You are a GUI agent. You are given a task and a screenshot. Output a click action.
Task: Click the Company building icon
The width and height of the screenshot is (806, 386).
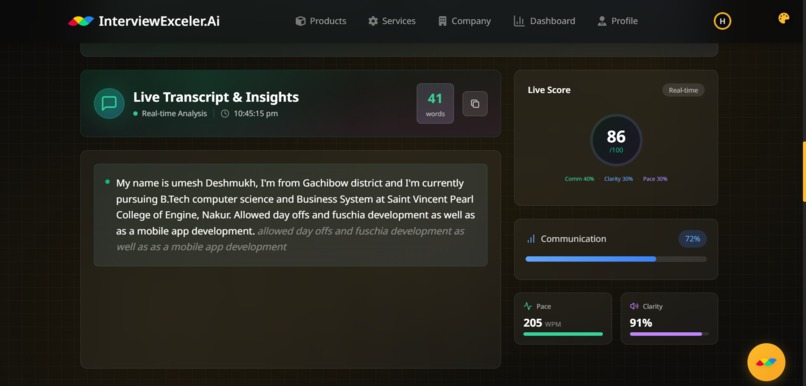(x=442, y=21)
